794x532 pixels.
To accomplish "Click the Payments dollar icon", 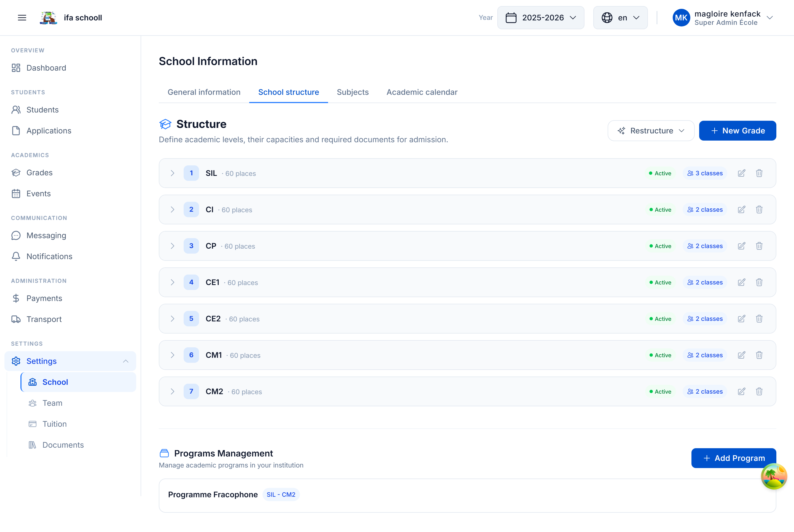I will (16, 298).
